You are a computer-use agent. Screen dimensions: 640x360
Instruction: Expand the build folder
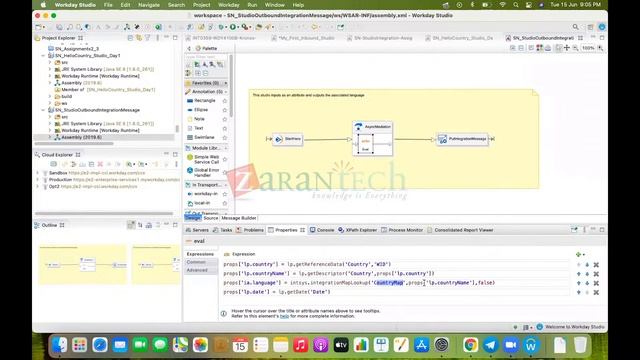coord(50,96)
